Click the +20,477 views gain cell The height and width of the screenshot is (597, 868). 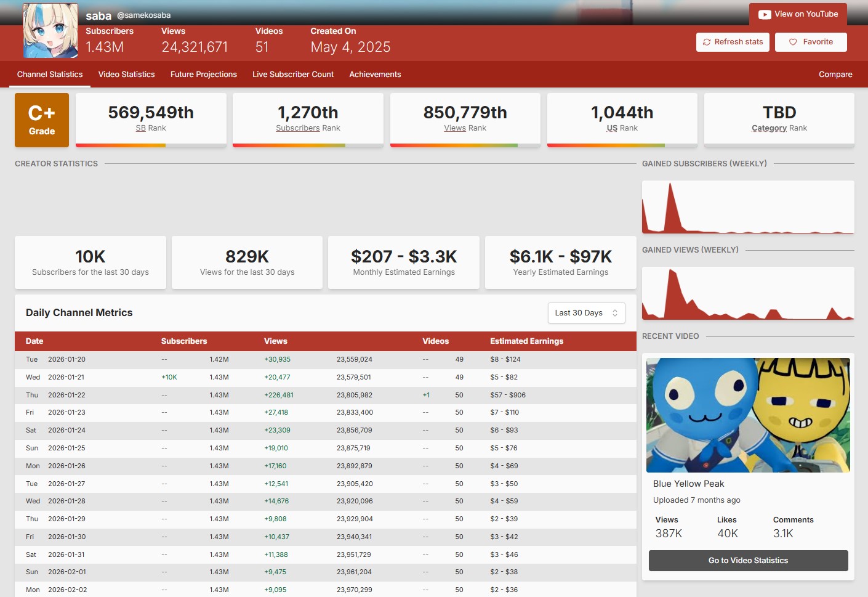pos(278,378)
